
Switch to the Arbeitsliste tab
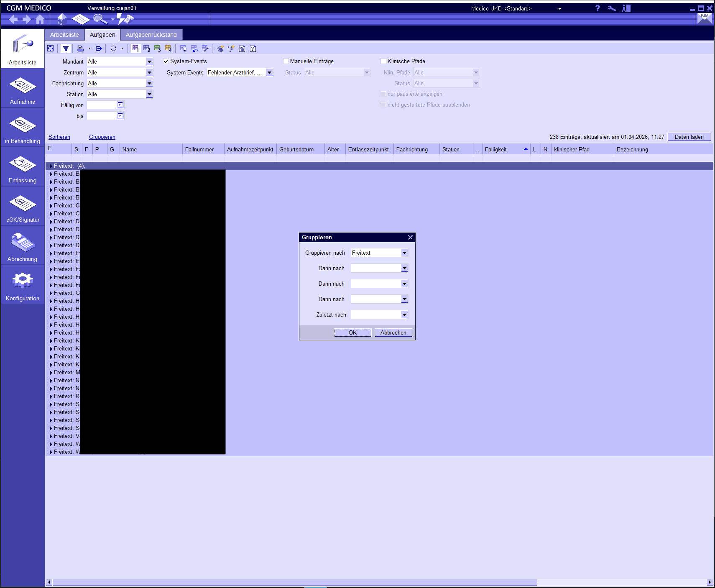(x=64, y=35)
